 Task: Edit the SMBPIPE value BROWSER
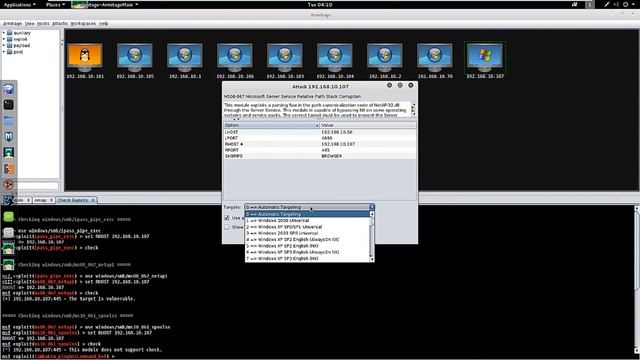click(368, 156)
